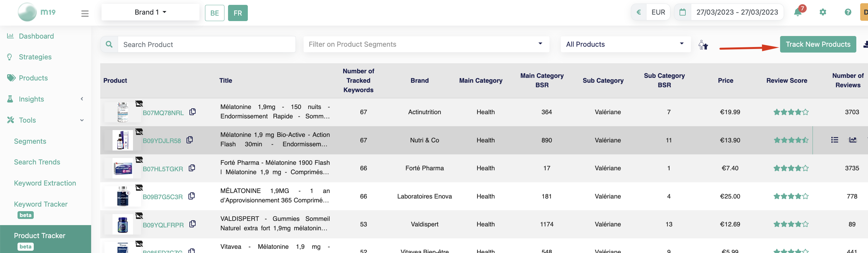Click Nutri & Co product thumbnail
Image resolution: width=868 pixels, height=253 pixels.
tap(122, 140)
